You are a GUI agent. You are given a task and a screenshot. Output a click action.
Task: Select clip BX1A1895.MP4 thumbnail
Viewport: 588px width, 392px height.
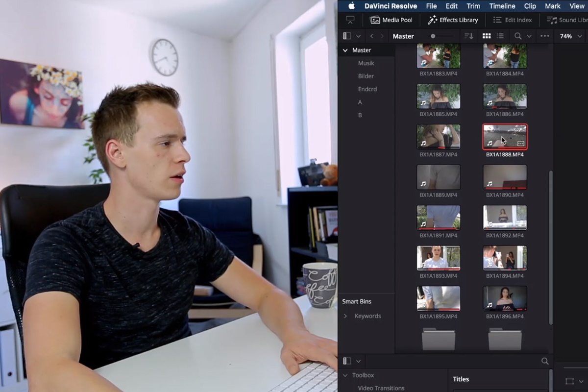pyautogui.click(x=439, y=298)
